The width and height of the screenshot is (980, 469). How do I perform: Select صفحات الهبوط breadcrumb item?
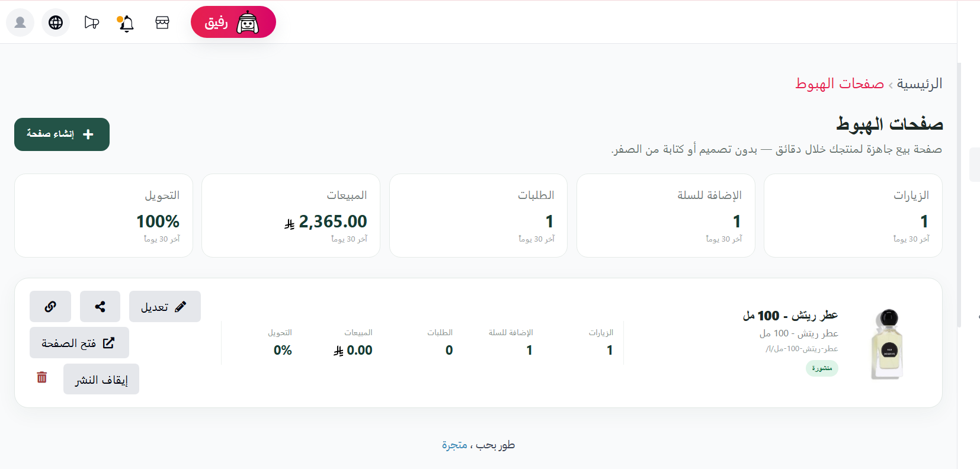(x=840, y=83)
